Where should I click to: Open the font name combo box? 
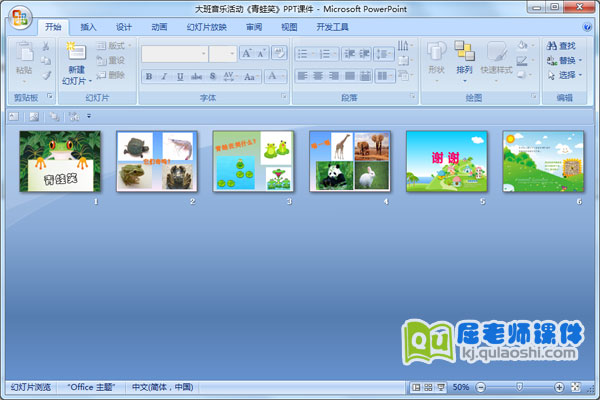point(174,54)
